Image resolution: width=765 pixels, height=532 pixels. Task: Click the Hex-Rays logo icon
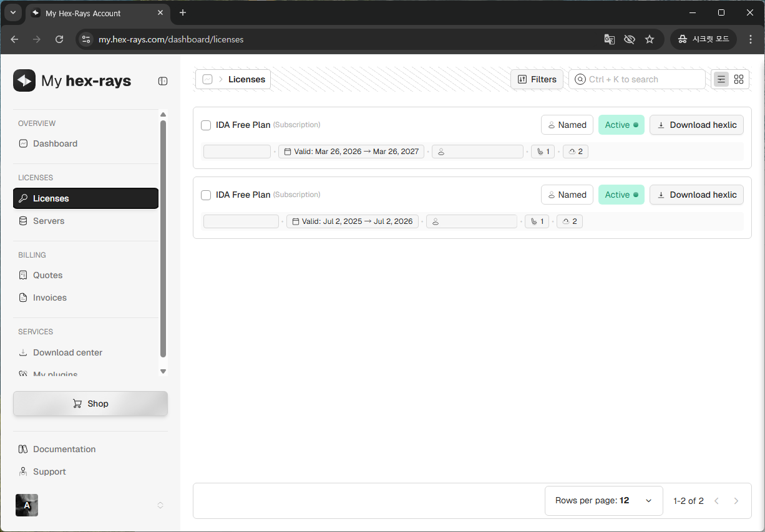(24, 80)
